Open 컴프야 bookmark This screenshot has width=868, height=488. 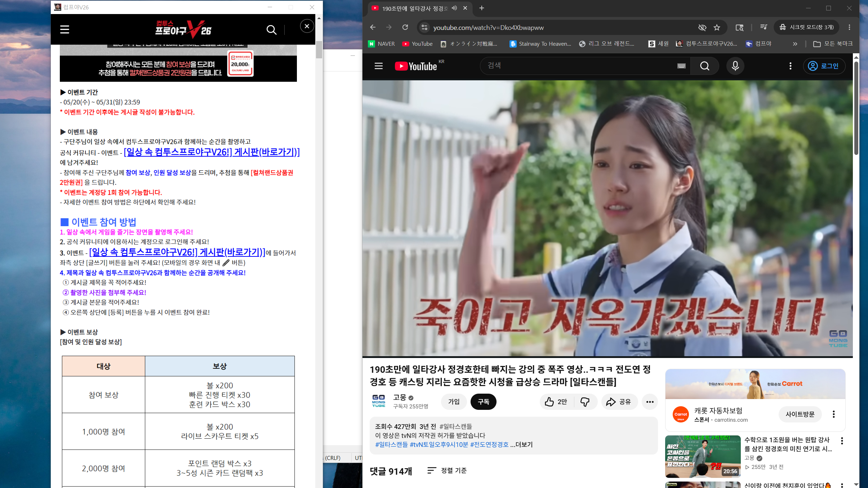tap(759, 44)
